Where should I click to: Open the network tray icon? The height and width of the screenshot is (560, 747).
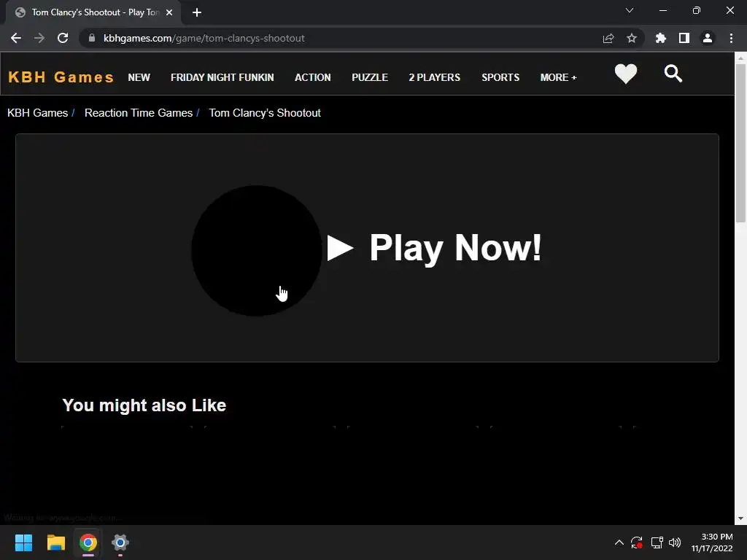[x=657, y=542]
